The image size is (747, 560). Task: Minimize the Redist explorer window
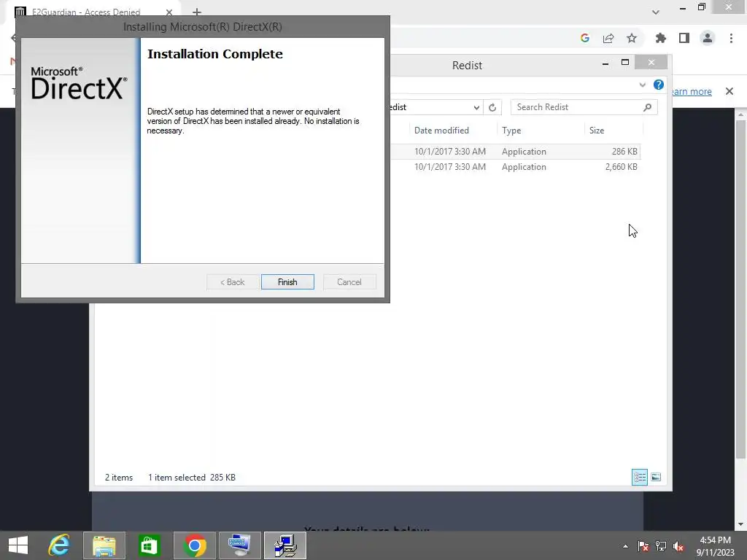tap(605, 63)
